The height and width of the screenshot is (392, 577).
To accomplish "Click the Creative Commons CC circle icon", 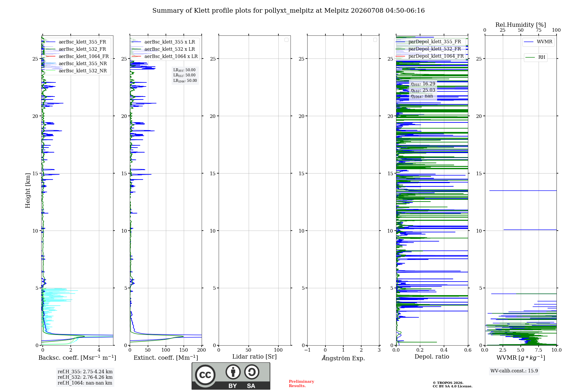I will [x=205, y=375].
